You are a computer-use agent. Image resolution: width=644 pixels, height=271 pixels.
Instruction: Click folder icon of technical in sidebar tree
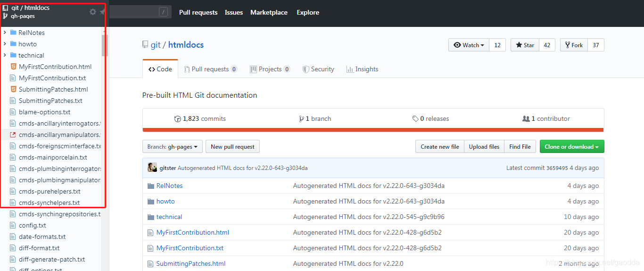[x=13, y=55]
